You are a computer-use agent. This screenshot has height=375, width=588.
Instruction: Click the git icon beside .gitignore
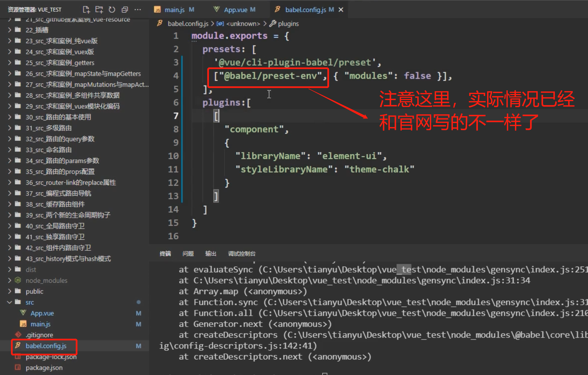(x=18, y=335)
